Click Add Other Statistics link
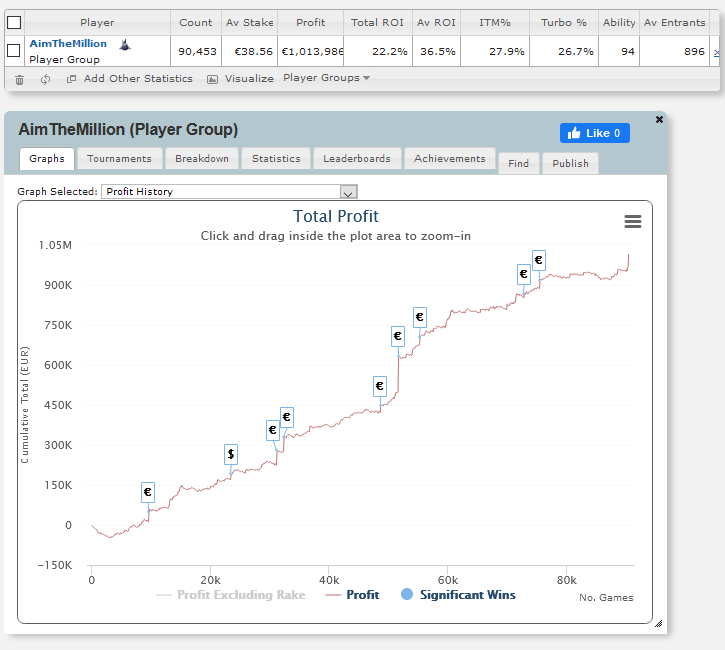This screenshot has height=650, width=725. pos(138,79)
